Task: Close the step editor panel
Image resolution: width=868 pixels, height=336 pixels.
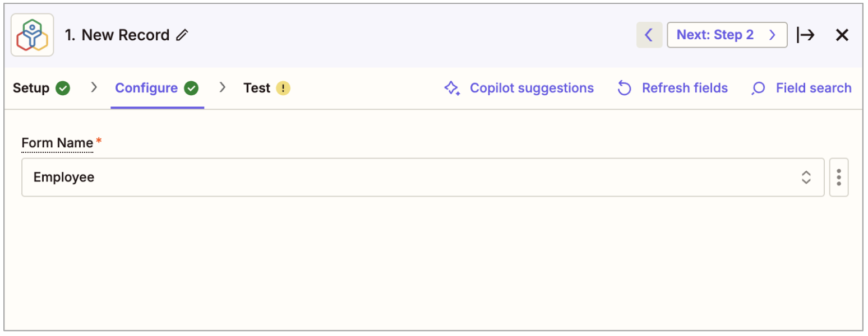Action: [842, 35]
